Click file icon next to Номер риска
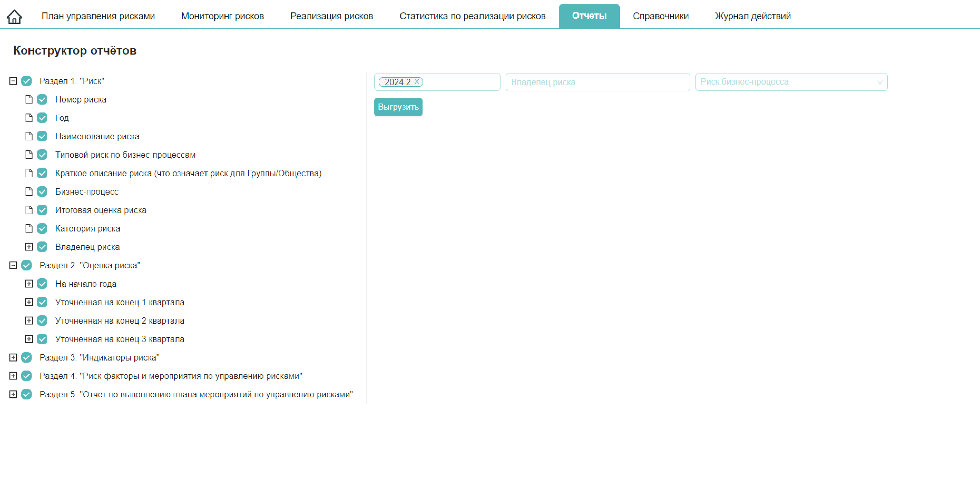 tap(29, 100)
